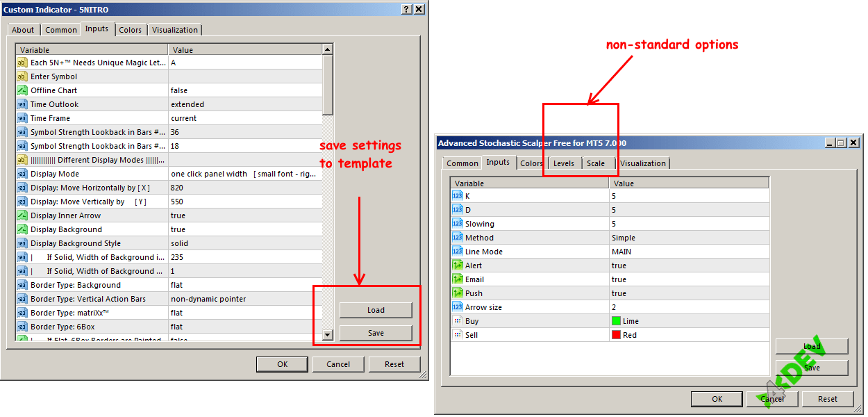The height and width of the screenshot is (417, 868).
Task: Pick the Lime color swatch for Buy
Action: (x=616, y=321)
